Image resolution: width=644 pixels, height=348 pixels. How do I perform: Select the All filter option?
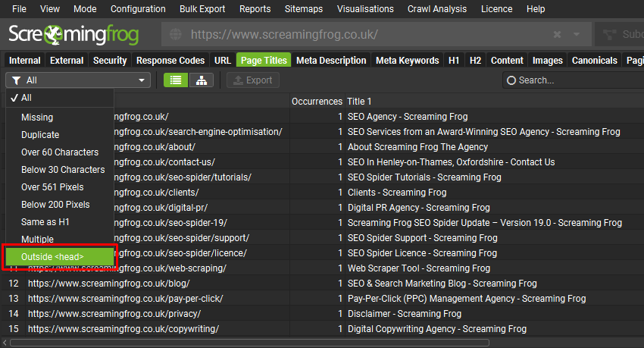pos(60,98)
